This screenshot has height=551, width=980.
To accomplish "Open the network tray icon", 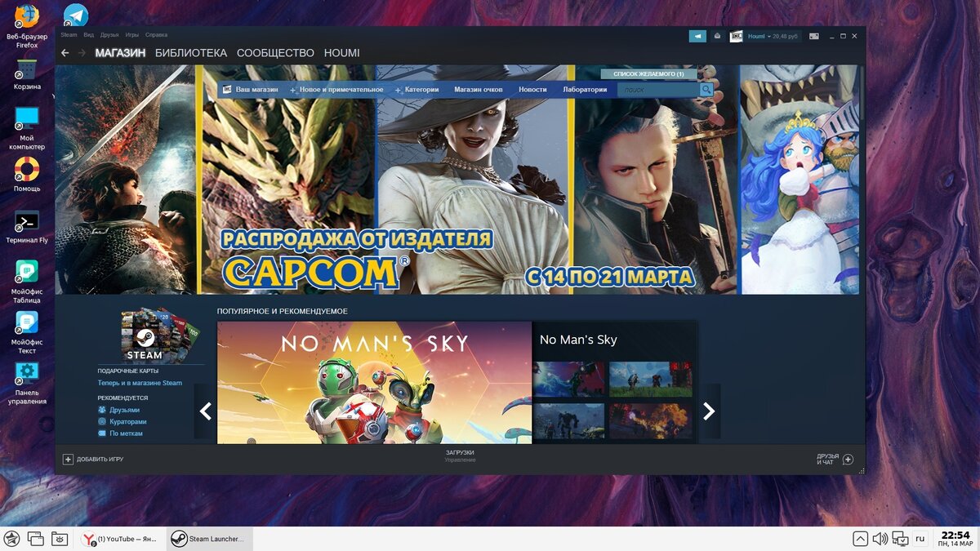I will (900, 539).
